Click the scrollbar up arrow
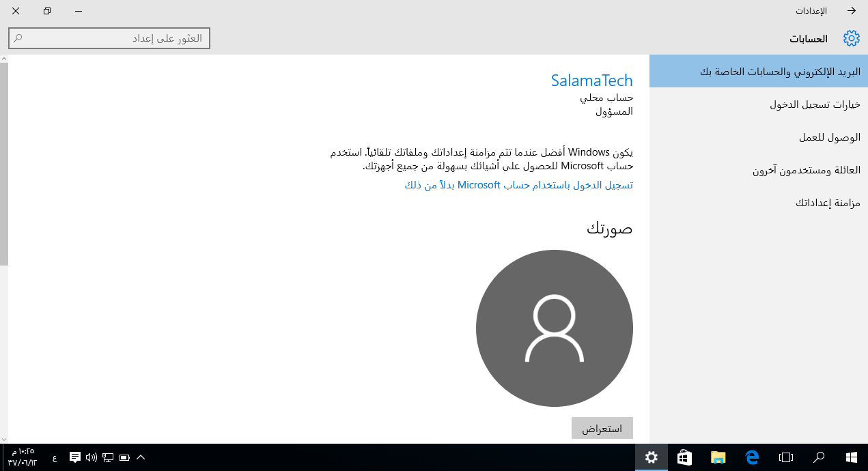868x471 pixels. pyautogui.click(x=4, y=59)
